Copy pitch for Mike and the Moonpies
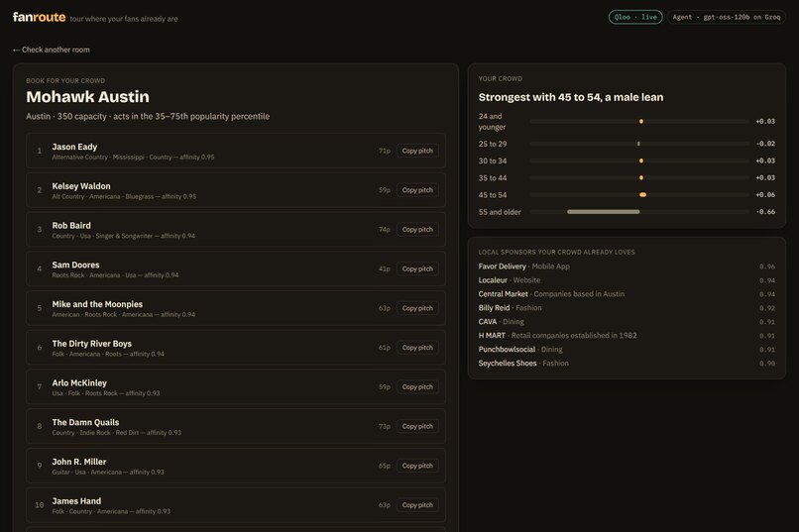Image resolution: width=799 pixels, height=532 pixels. 417,308
